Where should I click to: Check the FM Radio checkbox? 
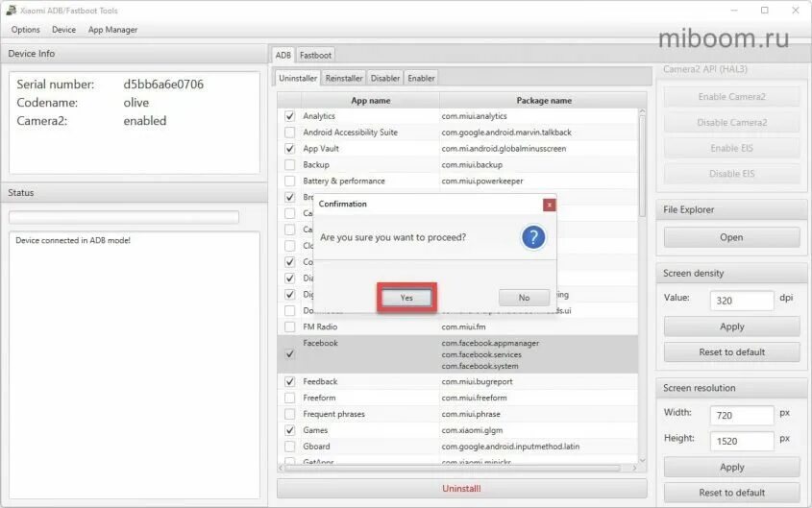coord(290,327)
